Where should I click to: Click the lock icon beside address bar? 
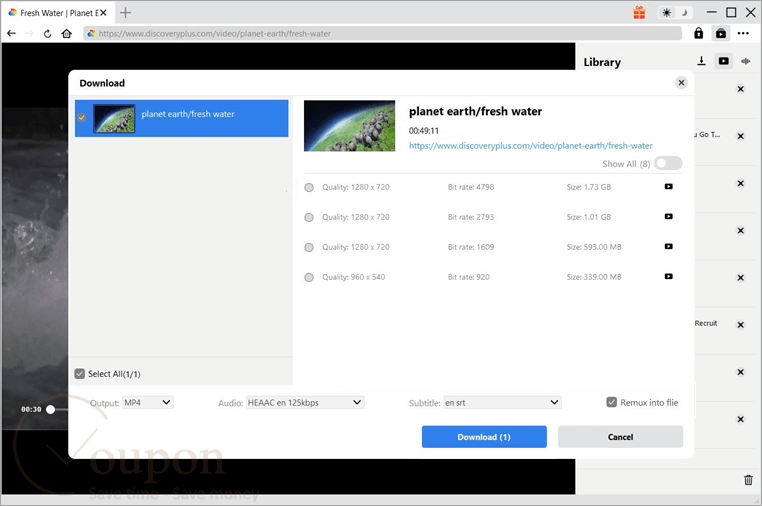(698, 33)
